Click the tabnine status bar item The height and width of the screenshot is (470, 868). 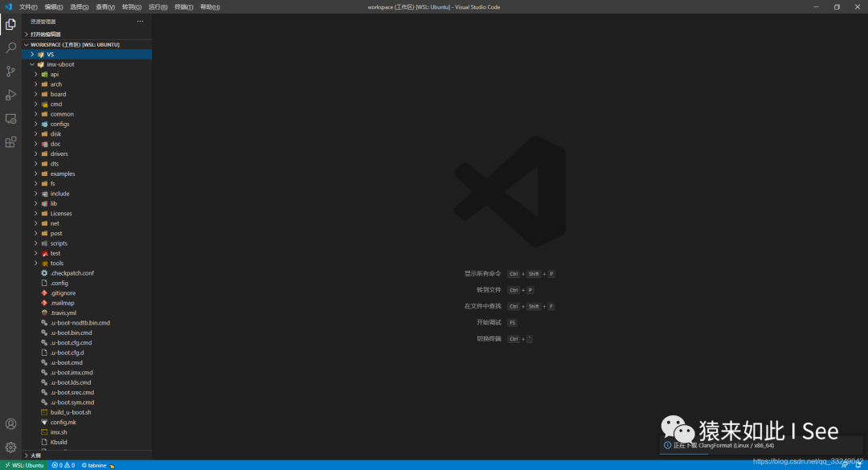(98, 465)
